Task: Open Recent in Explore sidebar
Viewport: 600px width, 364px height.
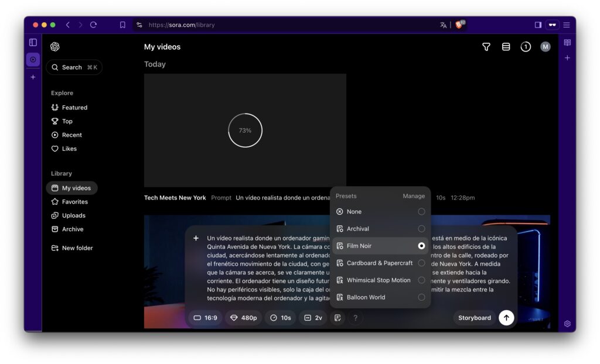Action: [x=67, y=135]
